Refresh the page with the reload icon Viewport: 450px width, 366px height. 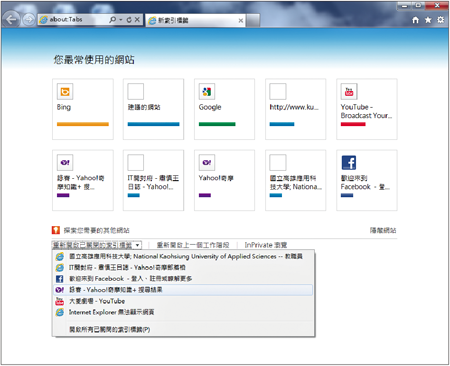pos(129,20)
